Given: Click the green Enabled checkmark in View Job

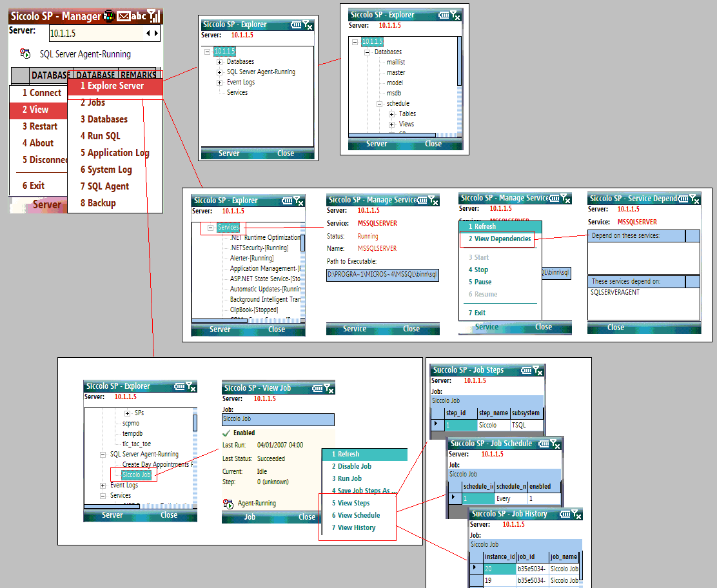Looking at the screenshot, I should tap(226, 433).
